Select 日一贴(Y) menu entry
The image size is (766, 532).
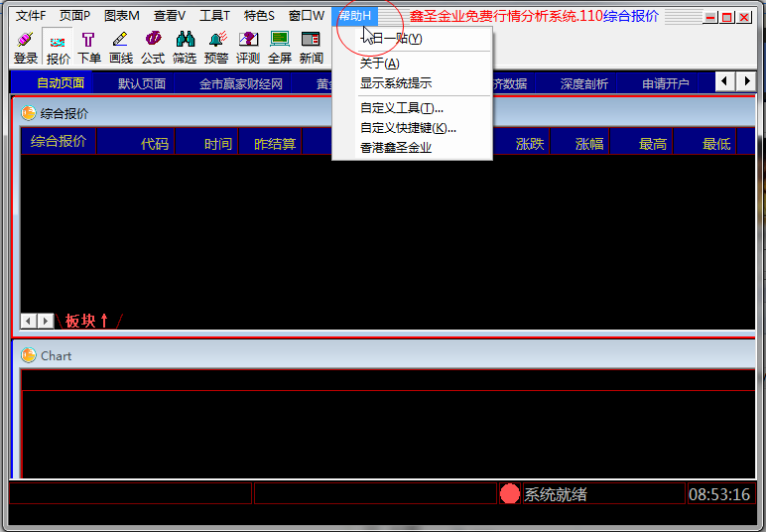413,39
